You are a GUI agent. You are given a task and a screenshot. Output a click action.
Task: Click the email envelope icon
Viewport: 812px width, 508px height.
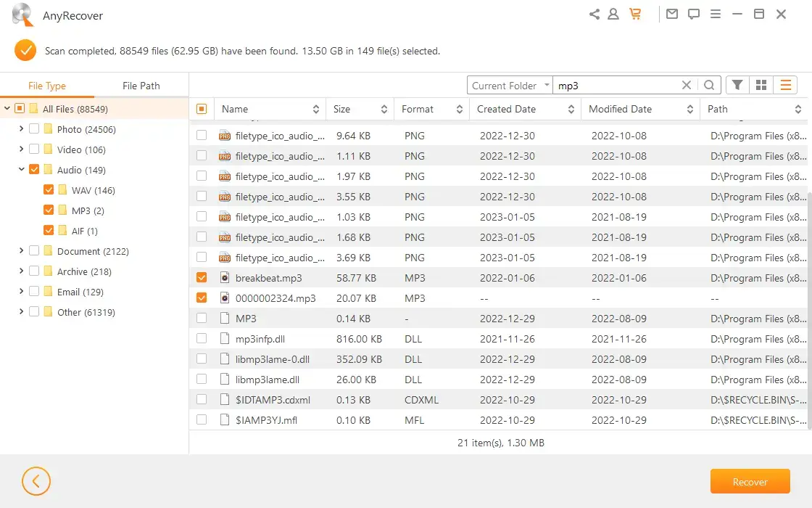coord(671,14)
